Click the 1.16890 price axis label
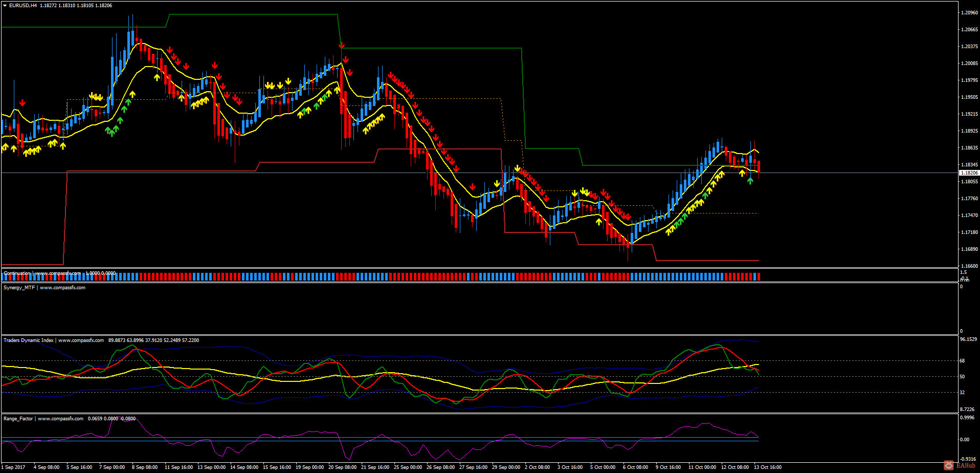Image resolution: width=980 pixels, height=473 pixels. coord(970,249)
